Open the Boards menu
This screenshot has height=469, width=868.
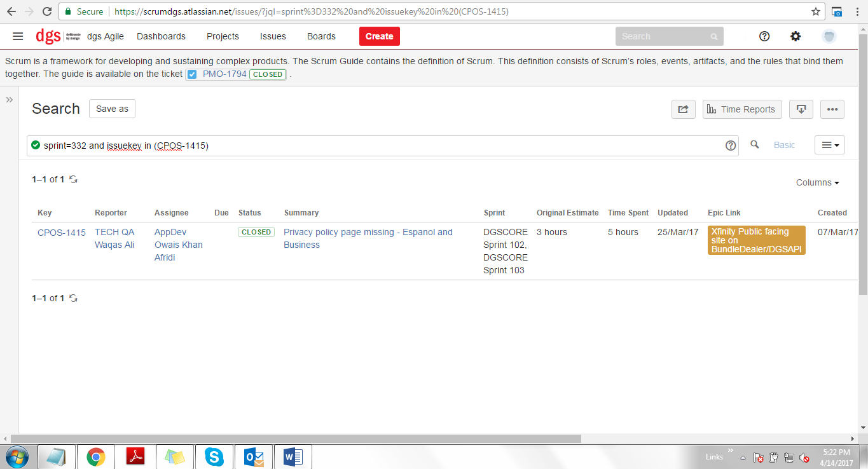[x=321, y=36]
